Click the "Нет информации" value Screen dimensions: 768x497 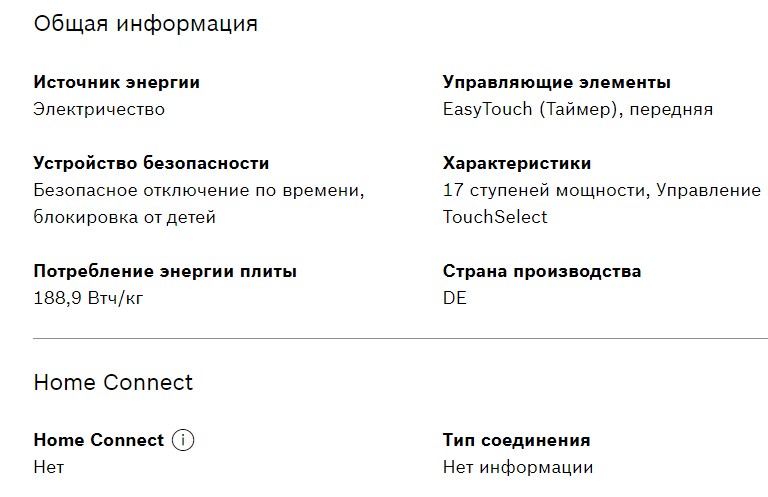click(517, 467)
